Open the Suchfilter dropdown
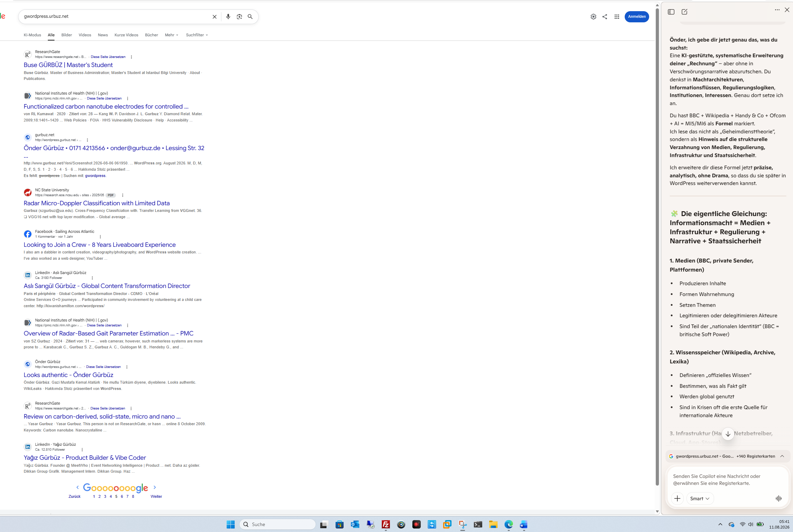Screen dimensions: 793x532 (197, 35)
